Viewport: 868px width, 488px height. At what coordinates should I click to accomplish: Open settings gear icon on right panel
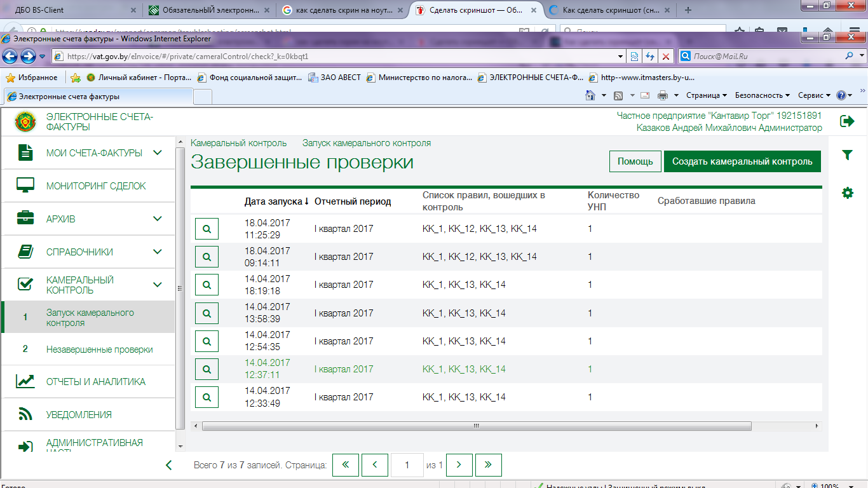pyautogui.click(x=847, y=193)
